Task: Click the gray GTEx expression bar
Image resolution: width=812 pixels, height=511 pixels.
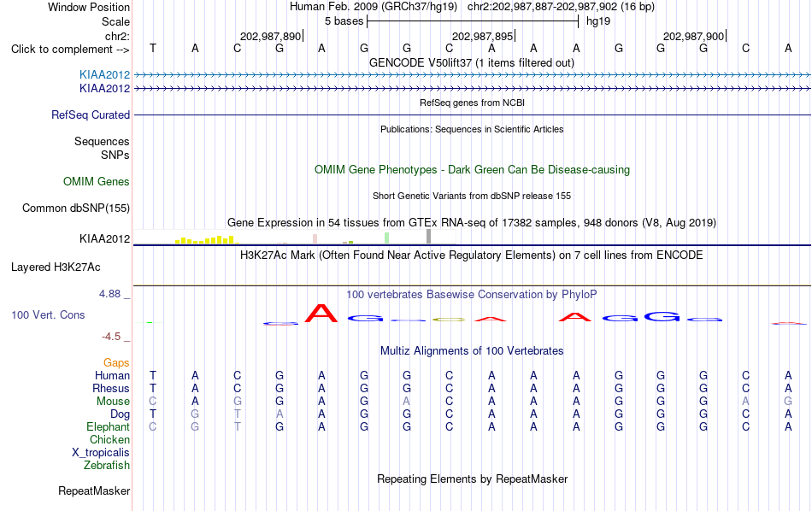Action: click(429, 237)
